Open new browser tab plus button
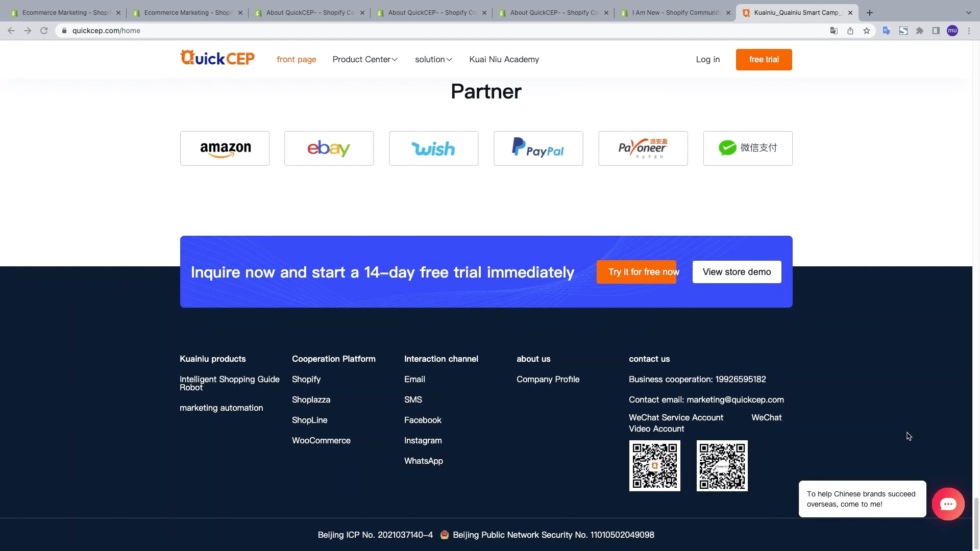 (x=870, y=13)
